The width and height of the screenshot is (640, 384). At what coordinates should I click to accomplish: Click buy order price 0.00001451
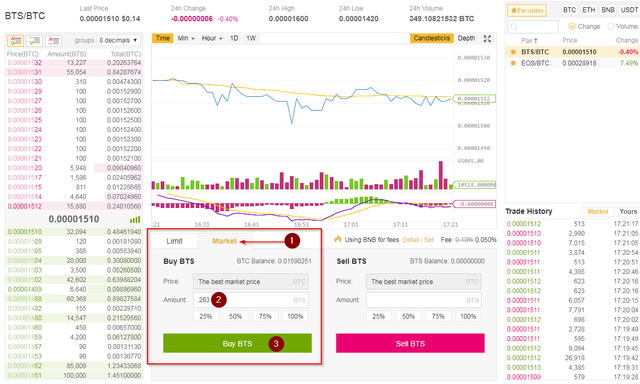pos(24,375)
